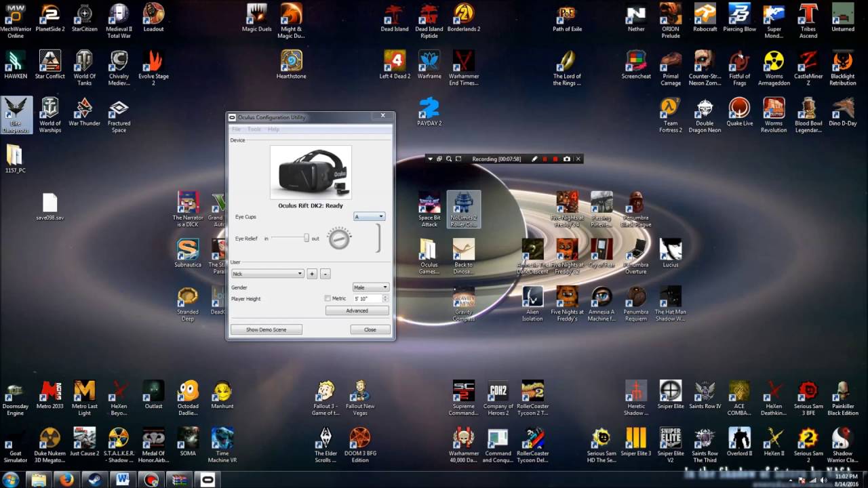Select the Goat Simulator desktop icon
Image resolution: width=868 pixels, height=488 pixels.
16,445
